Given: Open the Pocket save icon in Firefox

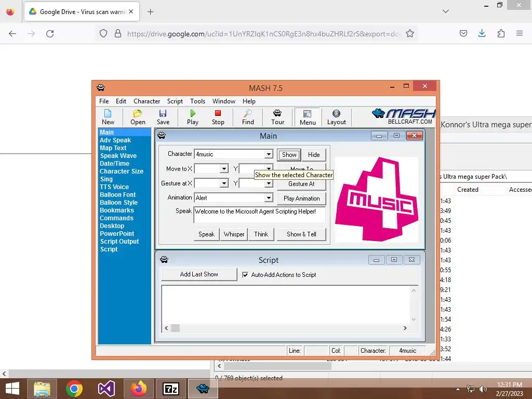Looking at the screenshot, I should [463, 33].
